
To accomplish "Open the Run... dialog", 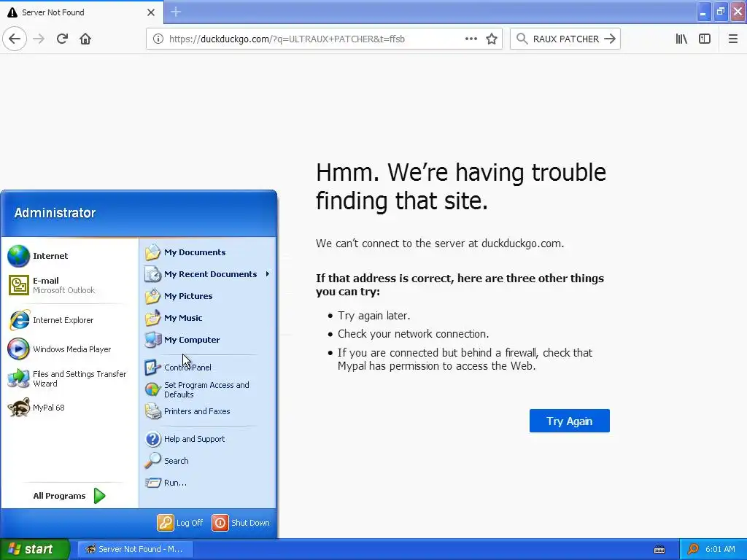I will (x=208, y=483).
